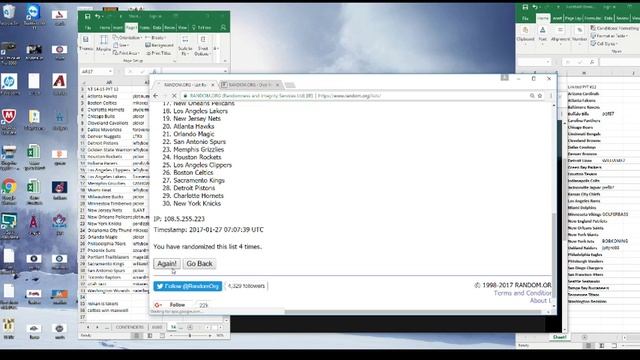
Task: Click the Go Back button
Action: pyautogui.click(x=199, y=264)
